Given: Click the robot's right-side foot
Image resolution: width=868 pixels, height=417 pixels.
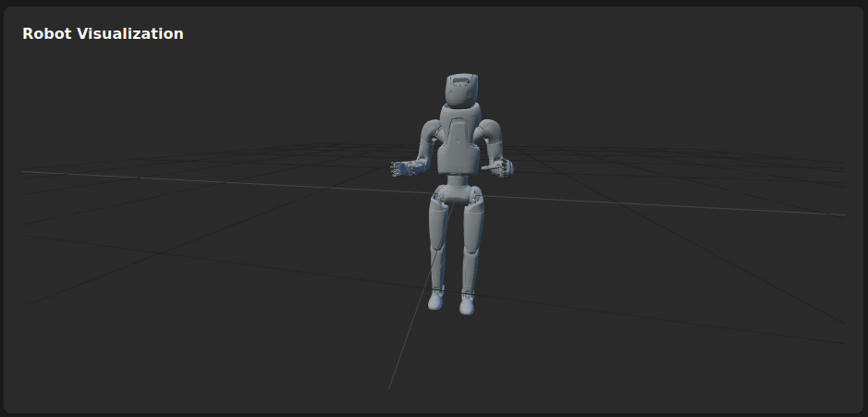Looking at the screenshot, I should (x=467, y=304).
